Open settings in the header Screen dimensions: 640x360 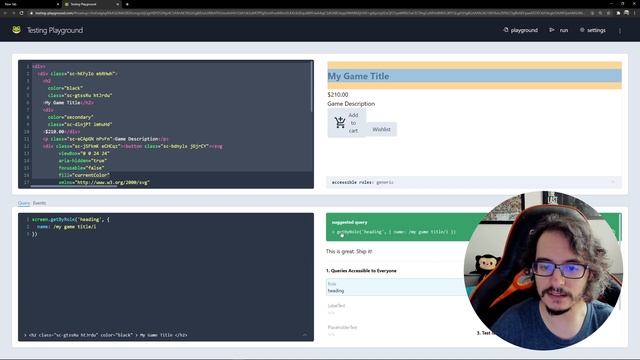[x=593, y=30]
